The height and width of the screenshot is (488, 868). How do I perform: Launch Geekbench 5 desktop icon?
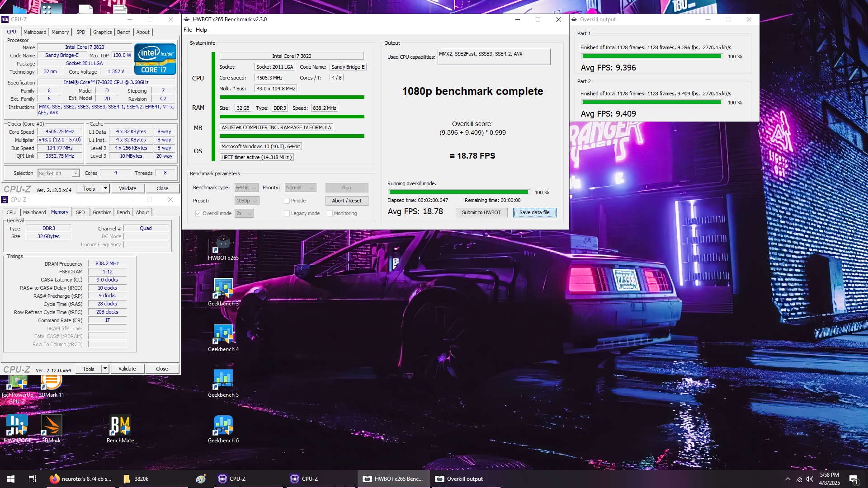(x=223, y=384)
